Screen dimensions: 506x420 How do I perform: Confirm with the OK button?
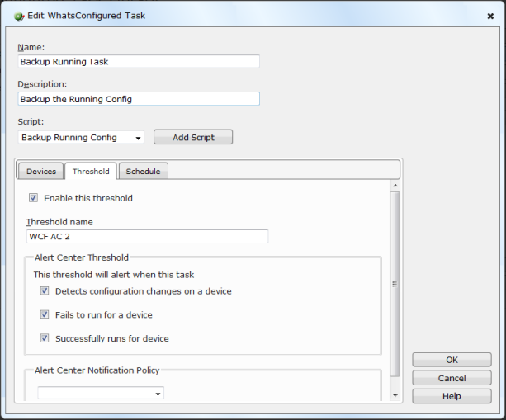[452, 360]
